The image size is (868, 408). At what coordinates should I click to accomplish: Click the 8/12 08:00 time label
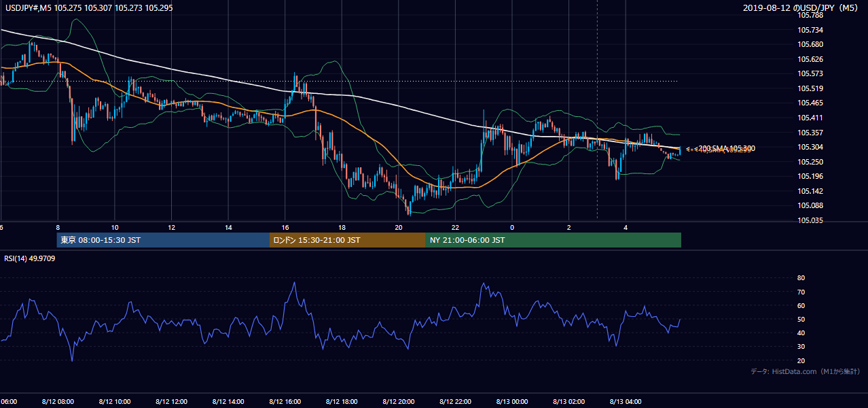(57, 401)
